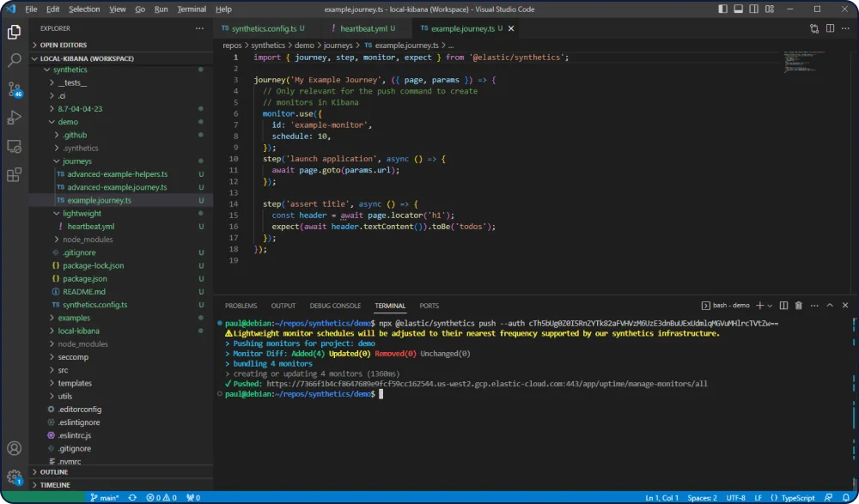Click the main branch indicator in status bar

(107, 496)
